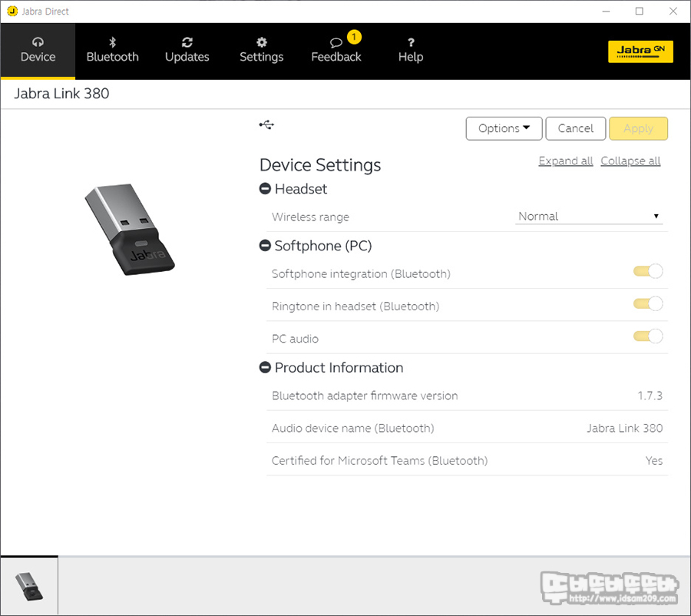Click the Expand all link
Viewport: 691px width, 616px height.
coord(565,161)
